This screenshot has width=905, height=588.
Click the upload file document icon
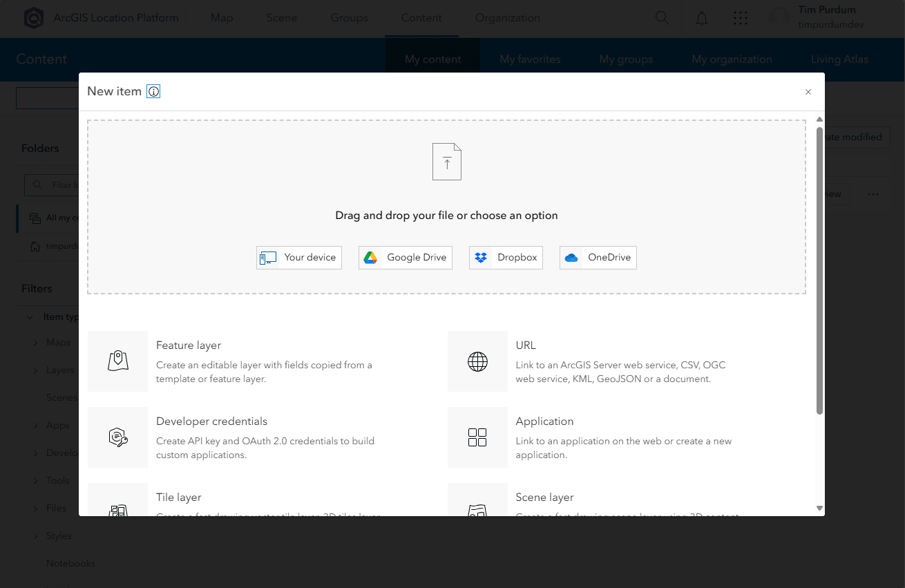(447, 162)
